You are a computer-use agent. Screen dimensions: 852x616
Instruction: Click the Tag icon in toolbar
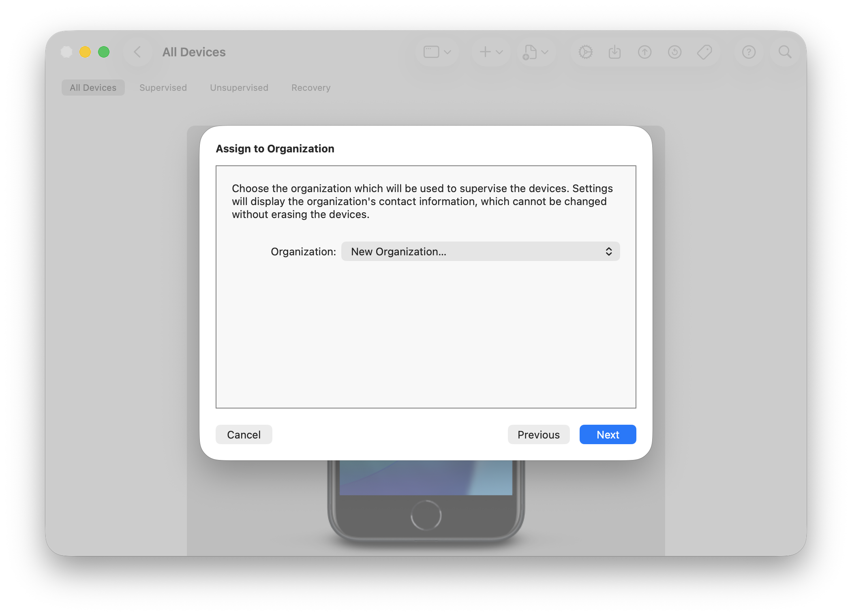coord(705,52)
